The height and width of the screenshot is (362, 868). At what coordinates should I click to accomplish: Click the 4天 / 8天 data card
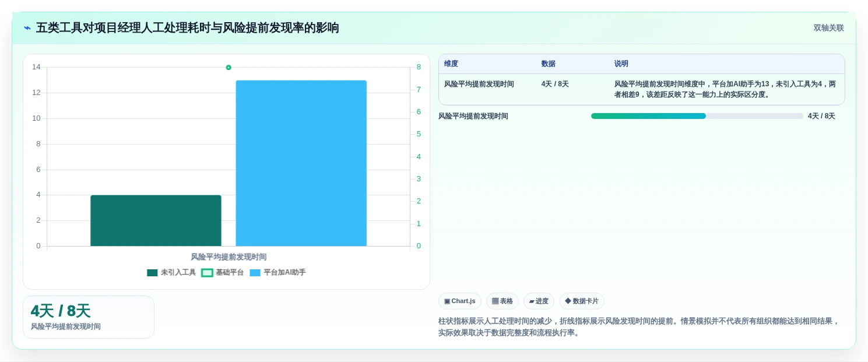89,317
